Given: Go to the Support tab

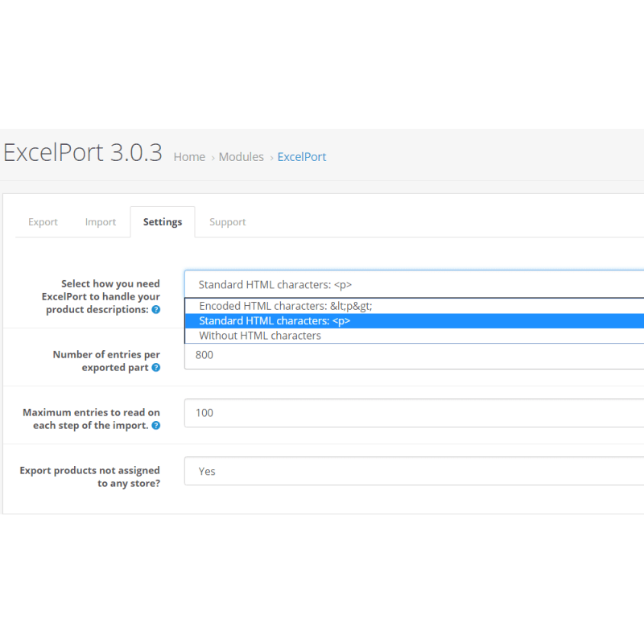Looking at the screenshot, I should (x=228, y=222).
